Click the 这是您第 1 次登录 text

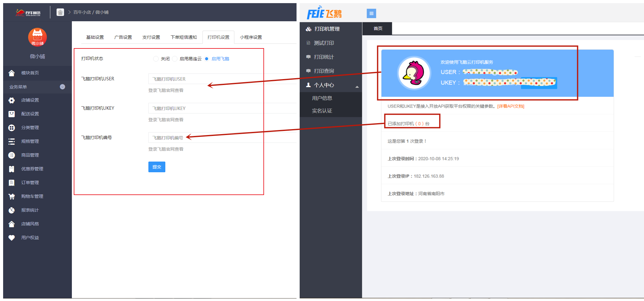(x=407, y=141)
